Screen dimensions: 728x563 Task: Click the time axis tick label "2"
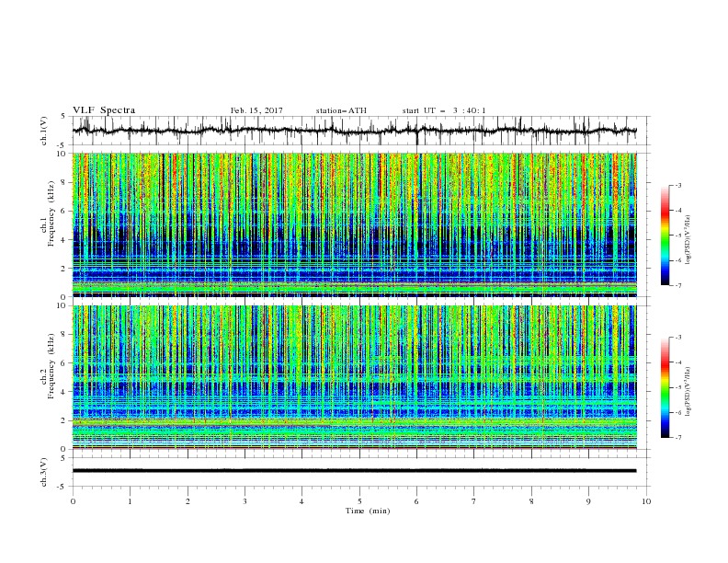(x=188, y=501)
